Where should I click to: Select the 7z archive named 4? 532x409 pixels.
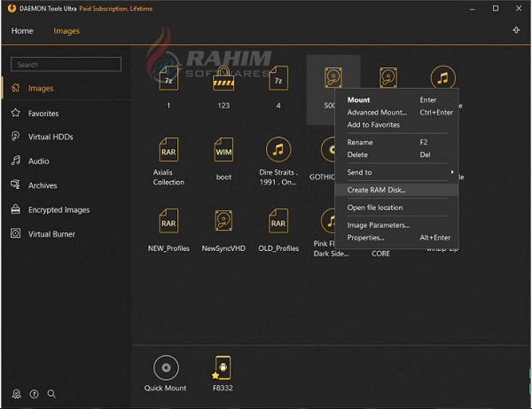278,79
